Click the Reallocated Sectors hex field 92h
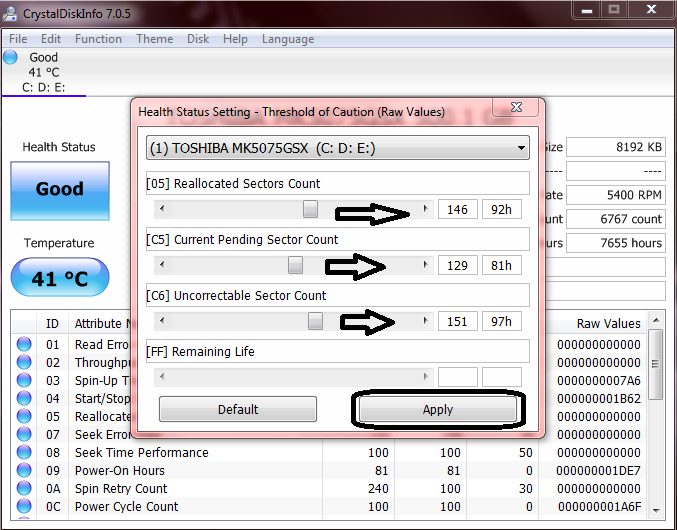The width and height of the screenshot is (677, 530). coord(502,209)
